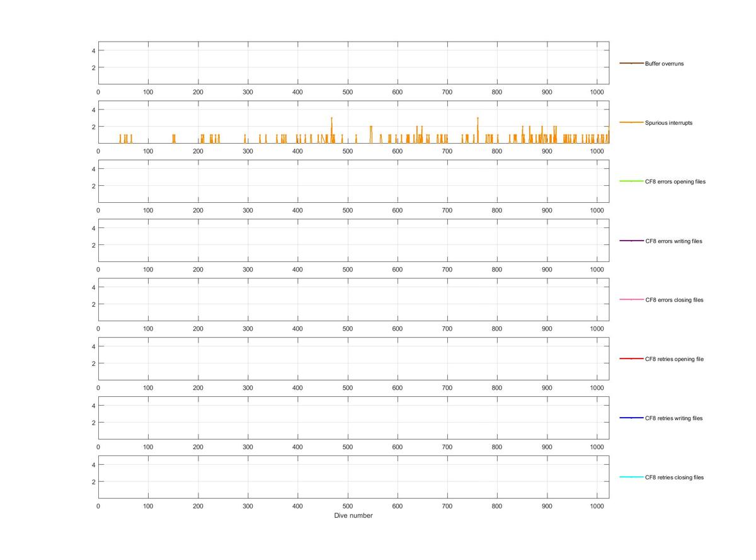Select the CF8 errors writing files label

[x=673, y=241]
